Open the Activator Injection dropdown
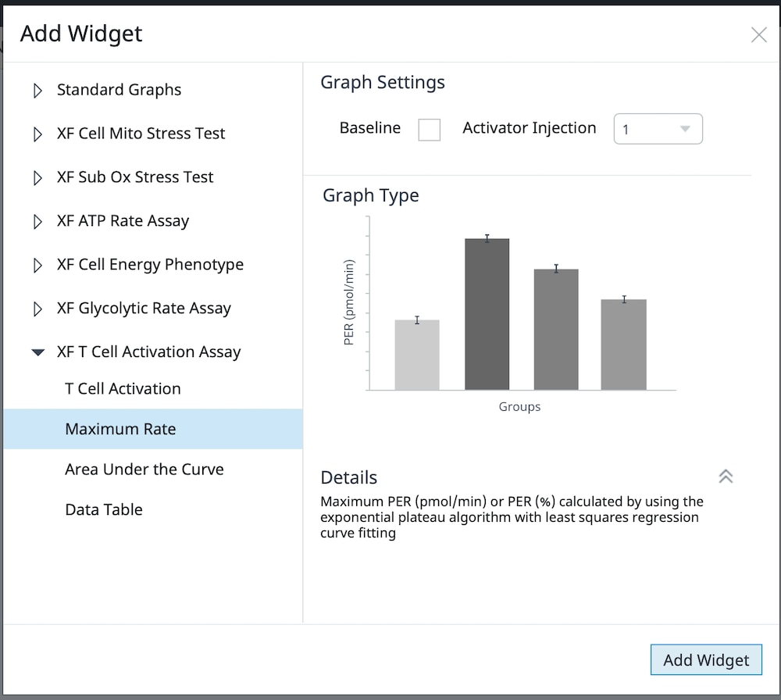This screenshot has height=700, width=781. pos(658,130)
